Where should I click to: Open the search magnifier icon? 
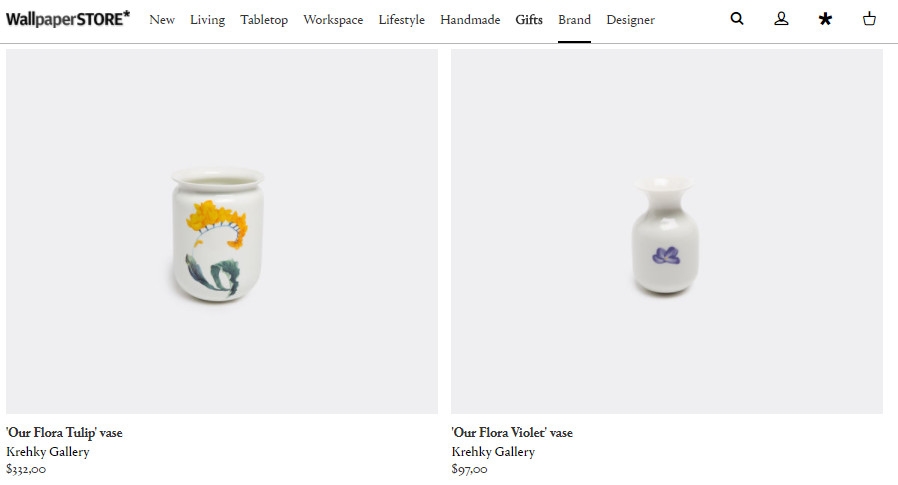(737, 19)
